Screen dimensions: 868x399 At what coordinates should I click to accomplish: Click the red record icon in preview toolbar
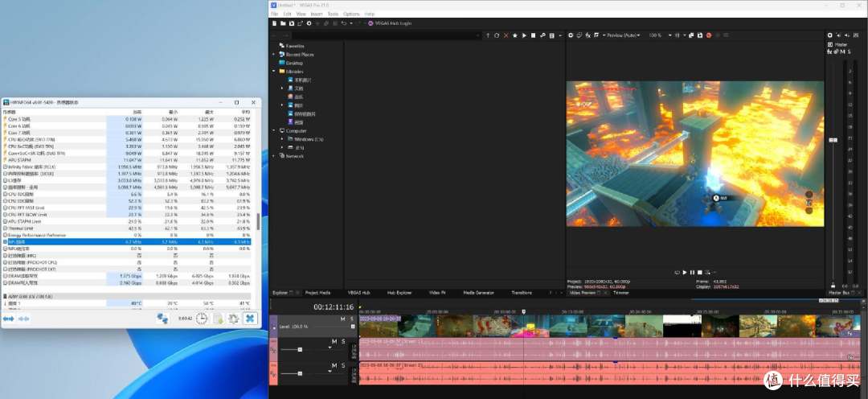click(x=709, y=35)
